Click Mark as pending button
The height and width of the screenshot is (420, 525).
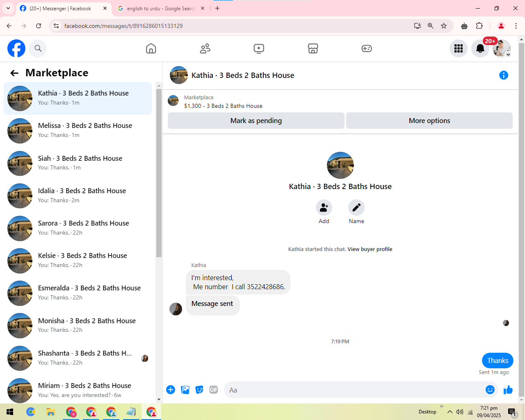coord(256,121)
